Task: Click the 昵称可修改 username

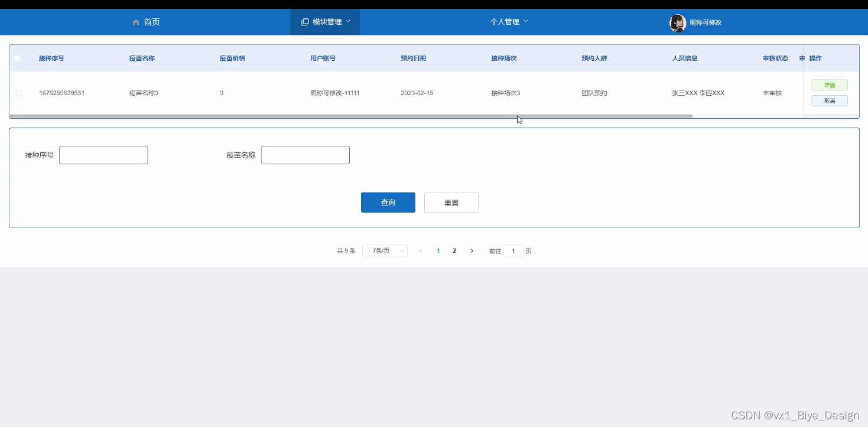Action: tap(706, 23)
